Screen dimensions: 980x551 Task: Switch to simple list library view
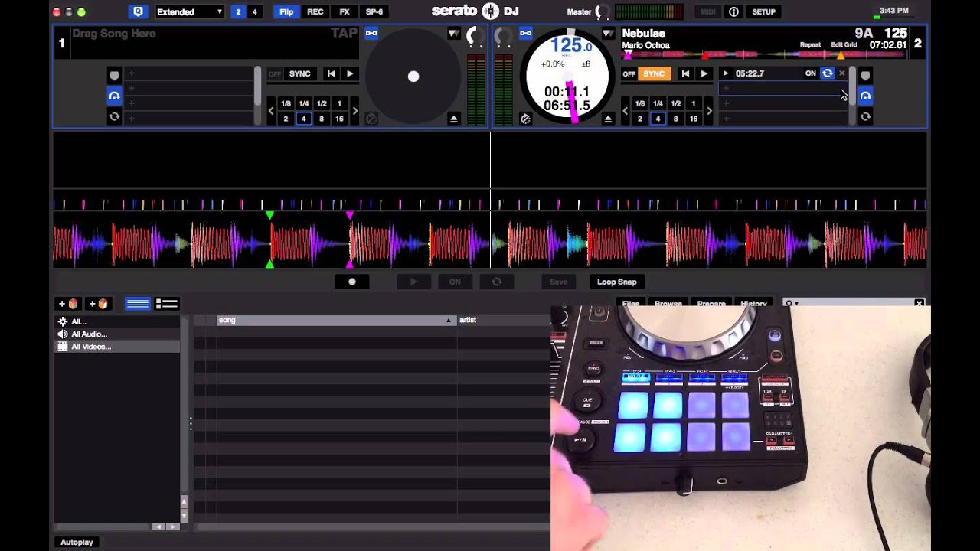138,304
